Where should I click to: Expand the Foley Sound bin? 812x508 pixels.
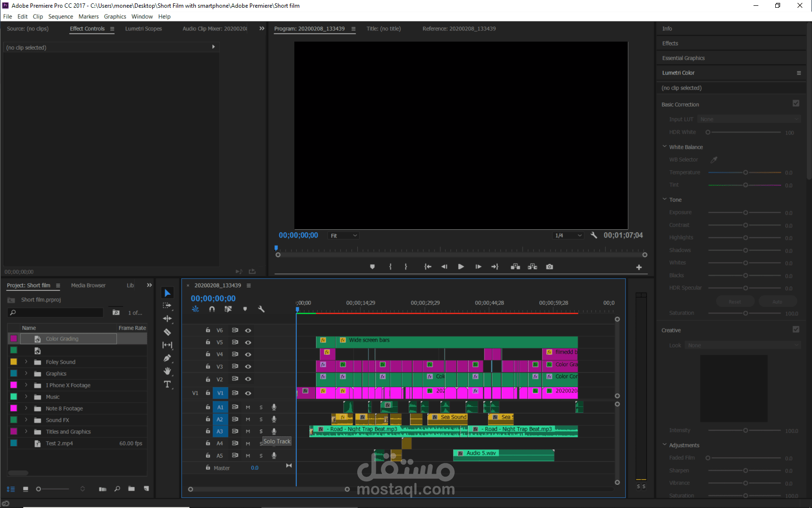[x=26, y=362]
